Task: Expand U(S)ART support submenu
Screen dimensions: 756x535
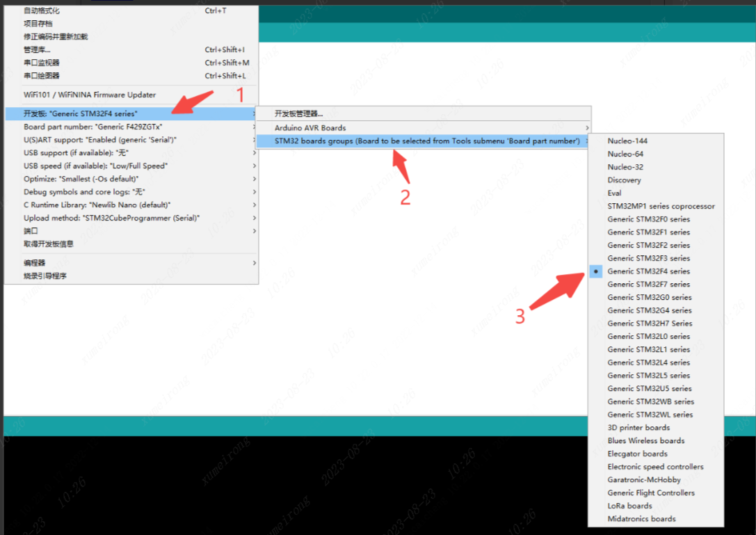Action: (131, 139)
